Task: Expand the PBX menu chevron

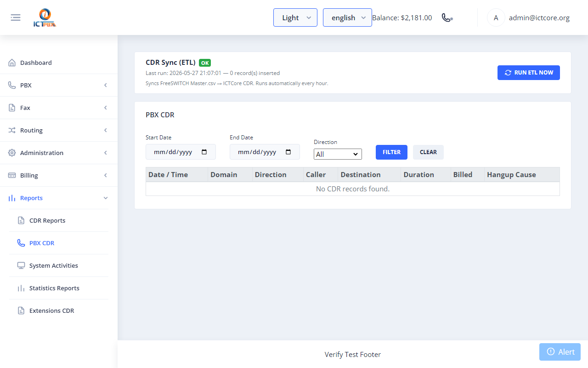Action: pyautogui.click(x=106, y=85)
